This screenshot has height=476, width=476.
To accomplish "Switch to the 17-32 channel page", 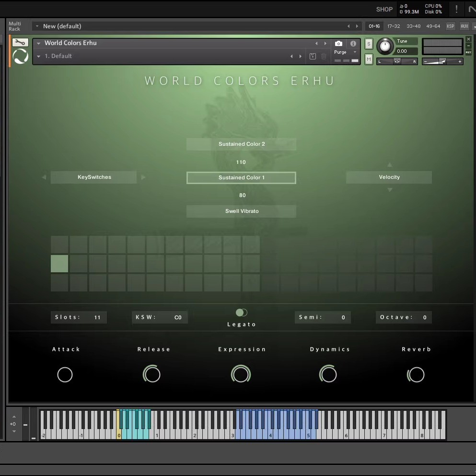I will 394,26.
